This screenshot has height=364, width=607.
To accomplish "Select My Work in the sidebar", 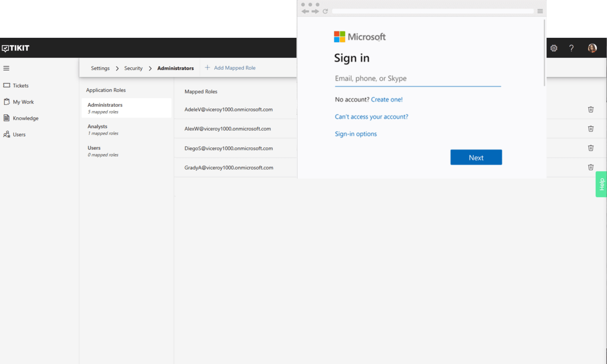I will [x=23, y=102].
